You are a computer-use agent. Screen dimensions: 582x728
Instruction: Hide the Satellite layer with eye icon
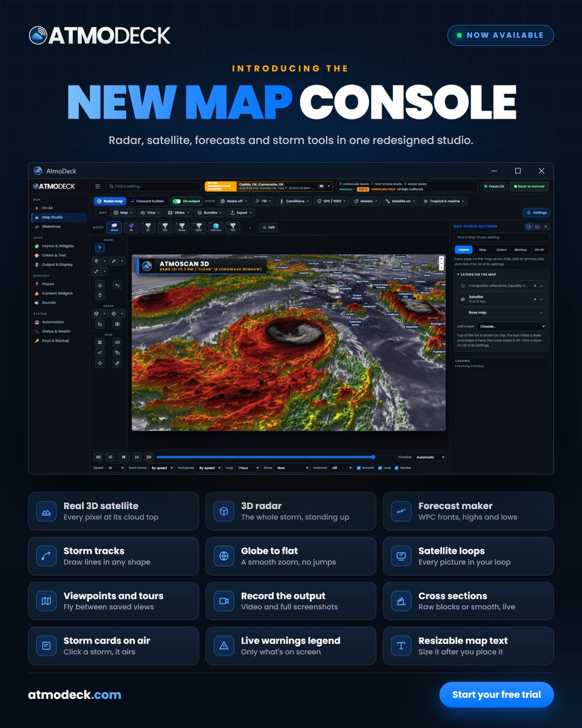[463, 299]
